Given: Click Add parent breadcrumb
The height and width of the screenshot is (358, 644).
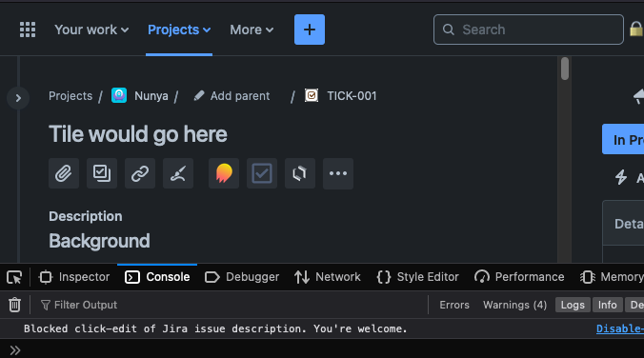Looking at the screenshot, I should tap(240, 96).
